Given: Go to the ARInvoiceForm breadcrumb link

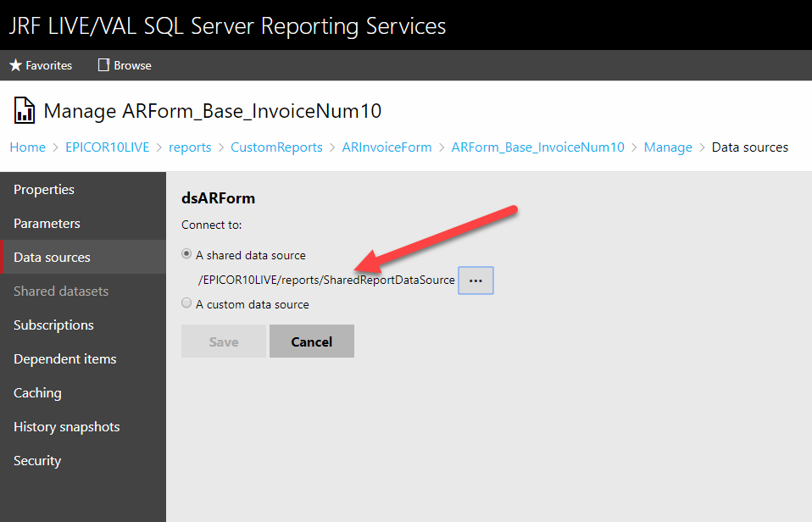Looking at the screenshot, I should (387, 147).
